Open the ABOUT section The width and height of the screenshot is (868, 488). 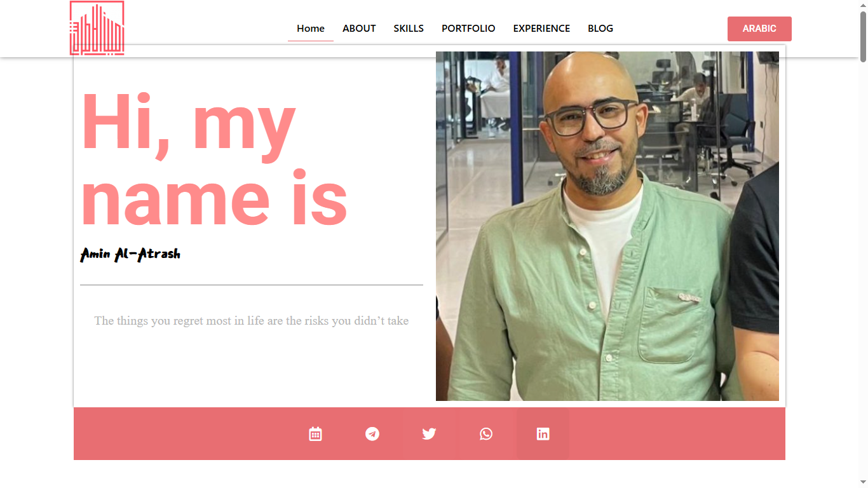coord(359,29)
